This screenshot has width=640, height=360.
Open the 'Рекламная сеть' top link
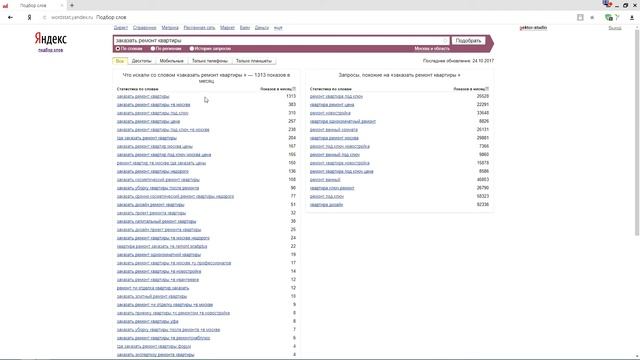point(199,28)
